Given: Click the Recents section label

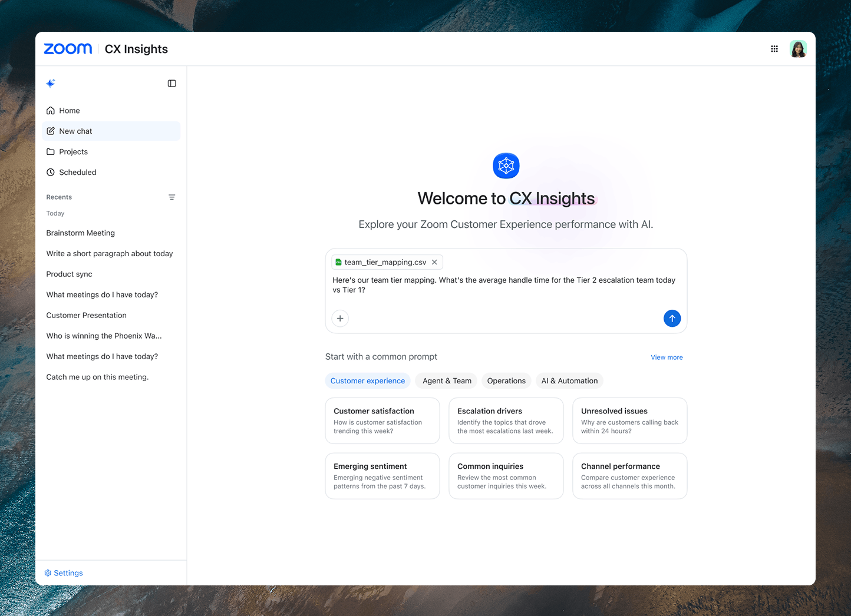Looking at the screenshot, I should click(59, 197).
